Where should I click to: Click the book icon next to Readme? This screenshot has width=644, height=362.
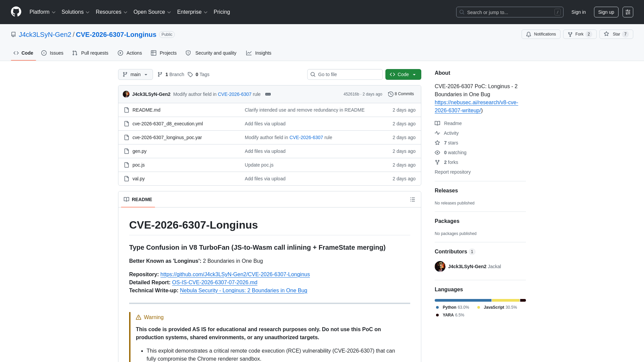(437, 123)
